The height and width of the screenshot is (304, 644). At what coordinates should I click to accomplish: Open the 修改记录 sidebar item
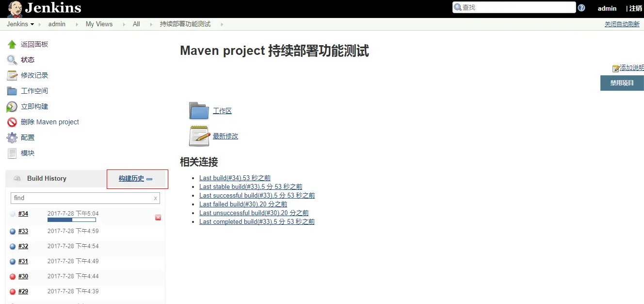[34, 75]
